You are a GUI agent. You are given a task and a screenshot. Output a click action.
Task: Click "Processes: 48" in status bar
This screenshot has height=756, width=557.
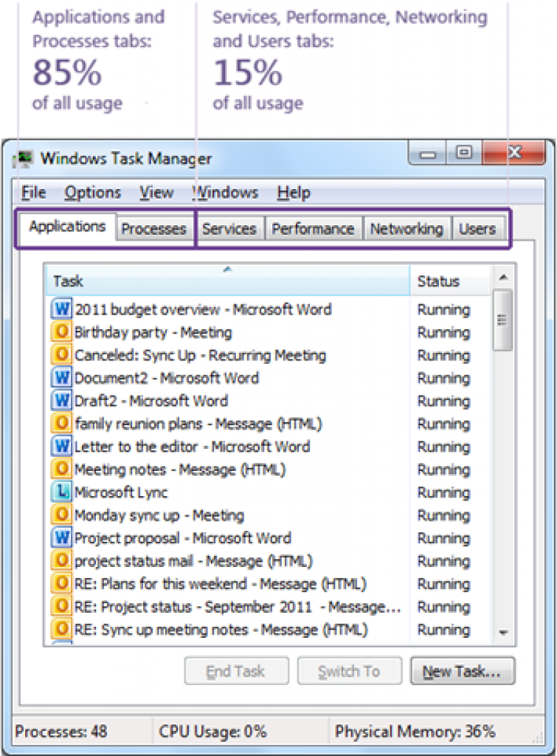click(61, 731)
